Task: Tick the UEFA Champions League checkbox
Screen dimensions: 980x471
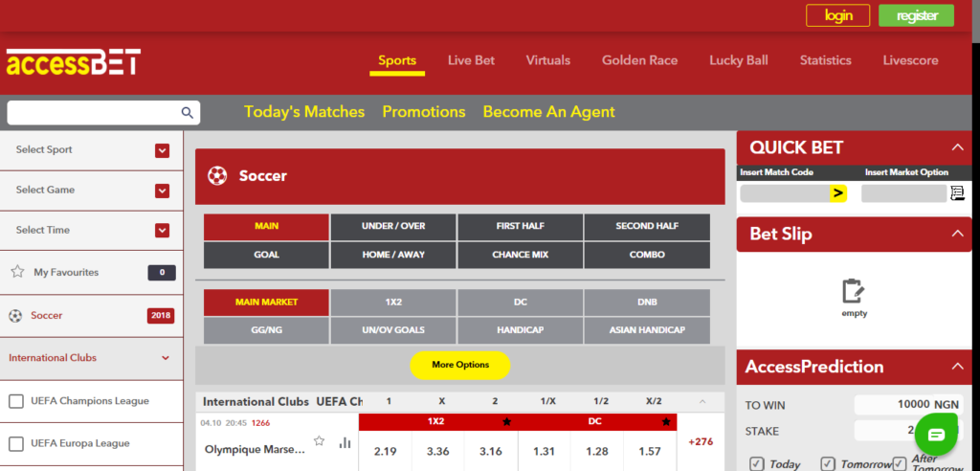Action: [x=16, y=401]
